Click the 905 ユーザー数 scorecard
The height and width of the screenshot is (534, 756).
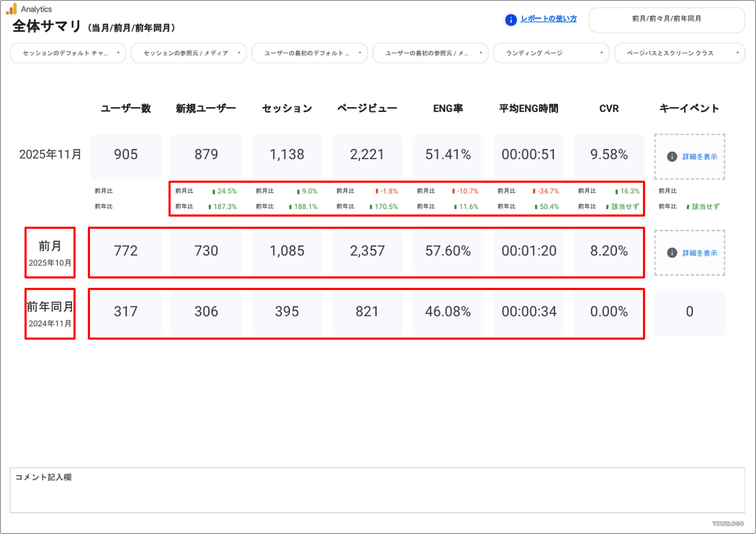coord(126,155)
